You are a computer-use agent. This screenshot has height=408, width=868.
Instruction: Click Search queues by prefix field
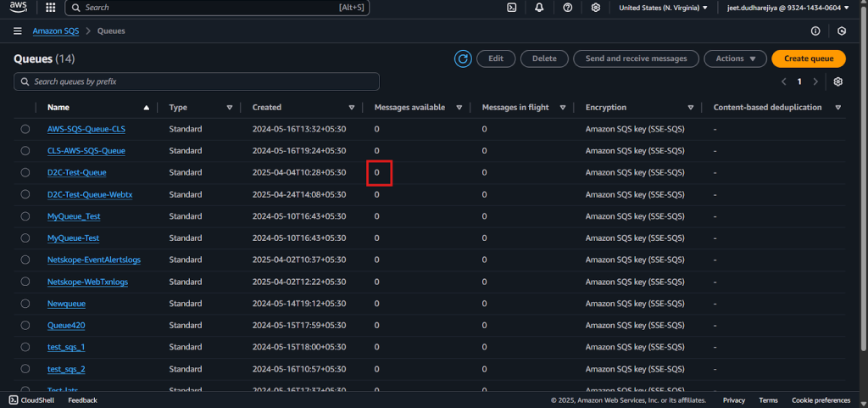197,81
